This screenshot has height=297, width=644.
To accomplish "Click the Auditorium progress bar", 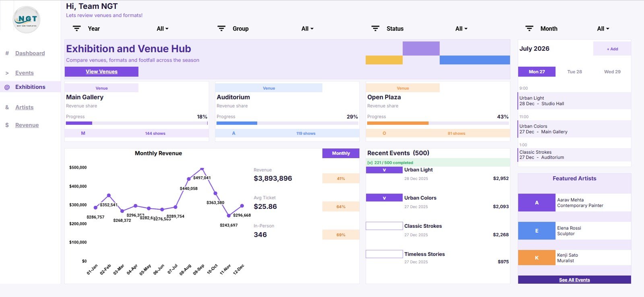I will pos(287,123).
